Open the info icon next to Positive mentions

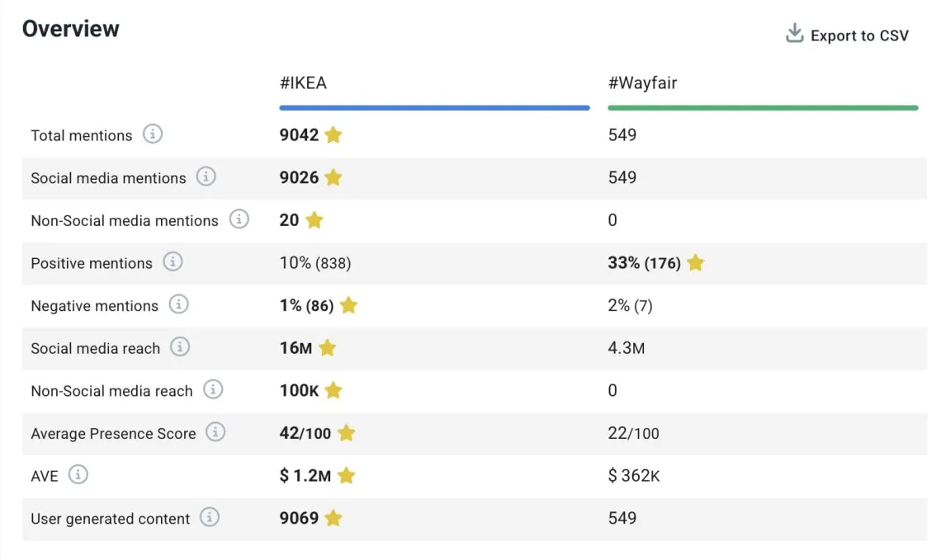[173, 261]
